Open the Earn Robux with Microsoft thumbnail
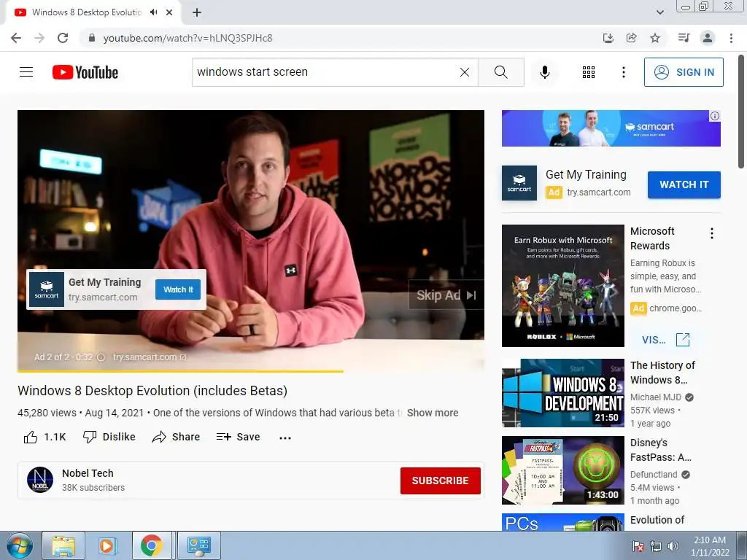This screenshot has width=747, height=560. [562, 286]
